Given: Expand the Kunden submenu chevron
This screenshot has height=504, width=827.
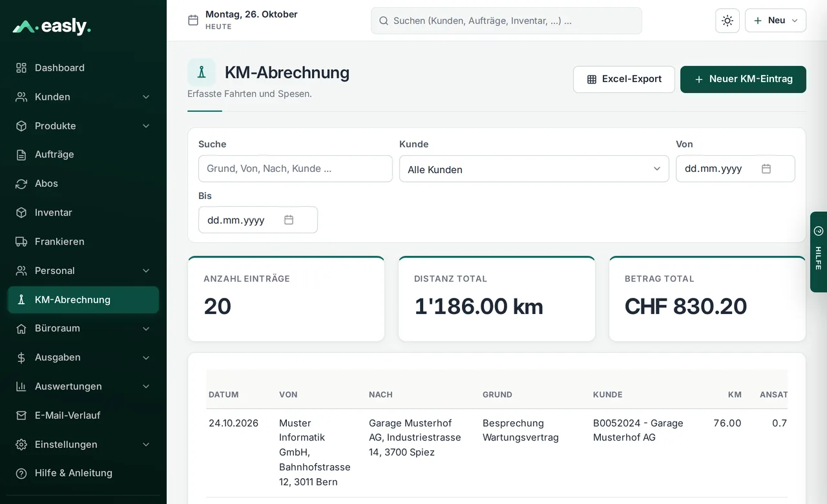Looking at the screenshot, I should pos(146,97).
